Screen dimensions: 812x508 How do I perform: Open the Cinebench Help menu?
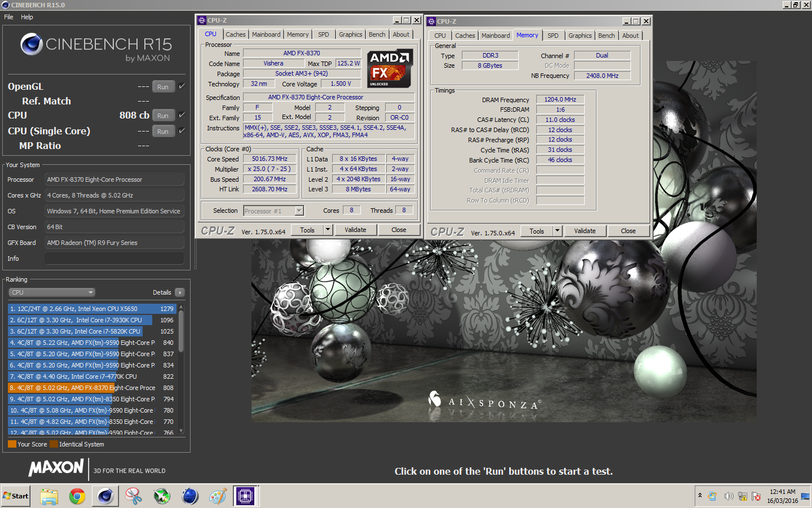pyautogui.click(x=27, y=17)
